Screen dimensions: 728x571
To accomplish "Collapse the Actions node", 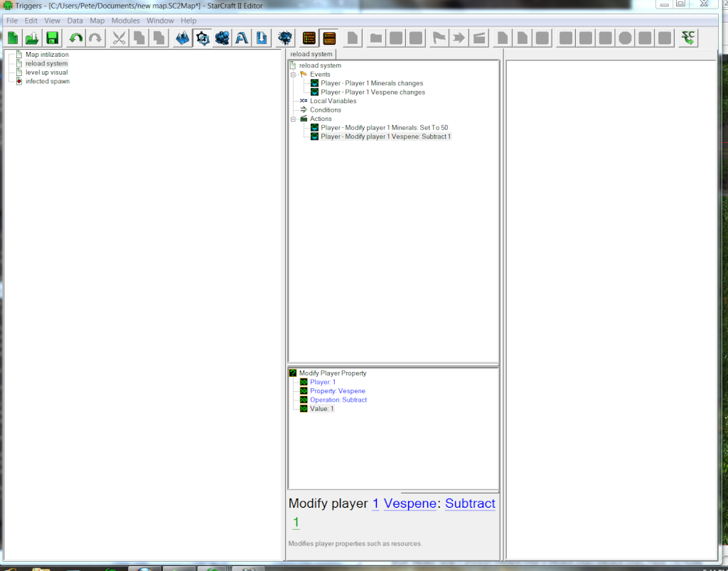I will click(x=293, y=119).
